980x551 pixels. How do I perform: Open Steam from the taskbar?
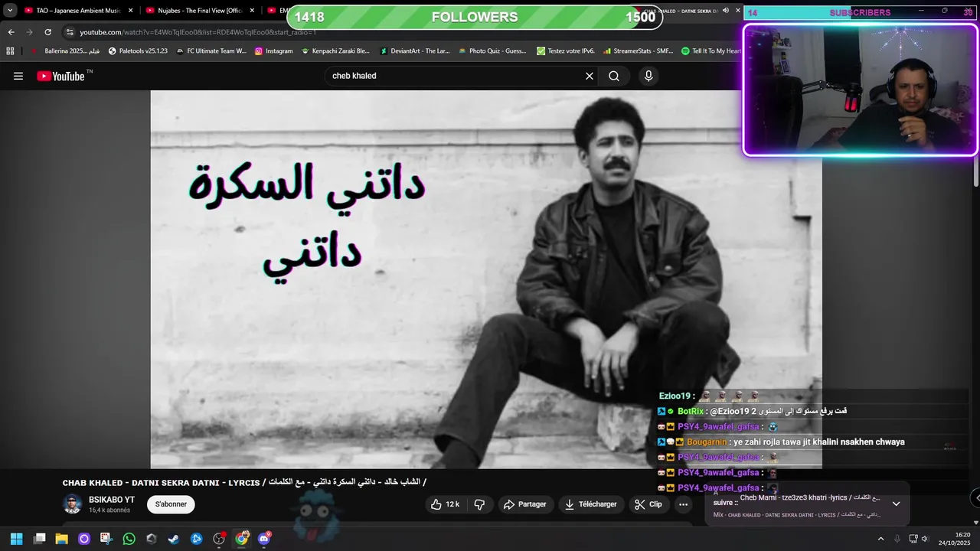coord(174,539)
